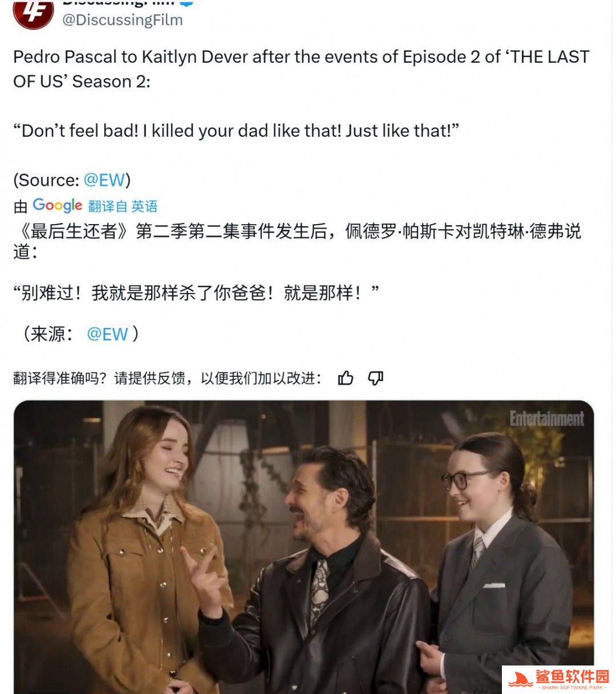Click the thumbs down translation feedback icon

375,378
